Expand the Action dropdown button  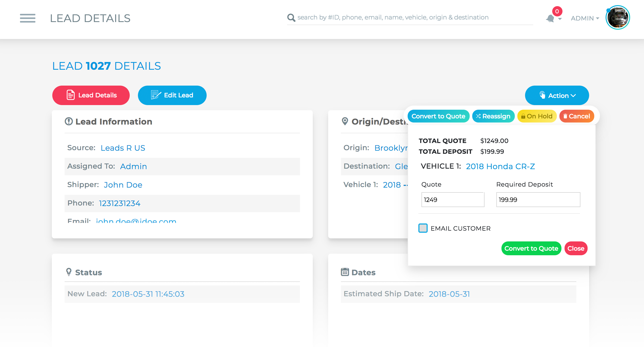pos(557,95)
